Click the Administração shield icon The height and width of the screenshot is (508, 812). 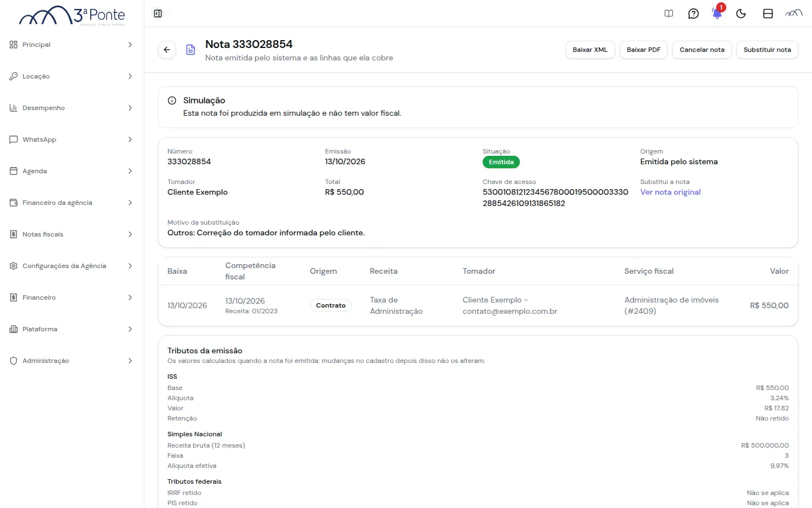tap(14, 361)
